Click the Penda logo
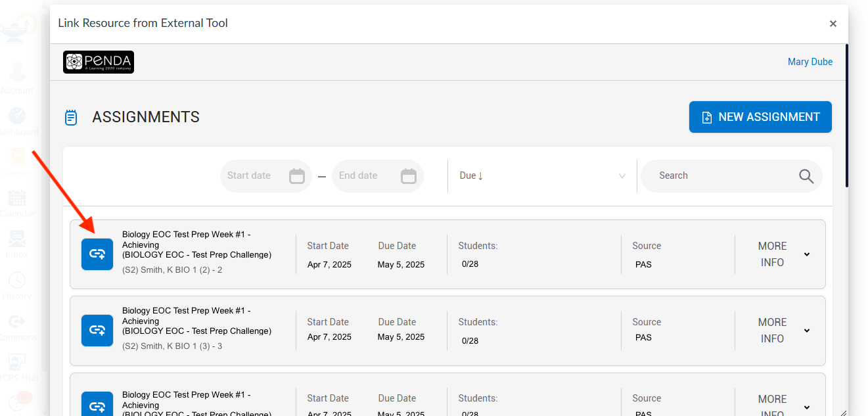Screen dimensions: 868x416 click(99, 62)
